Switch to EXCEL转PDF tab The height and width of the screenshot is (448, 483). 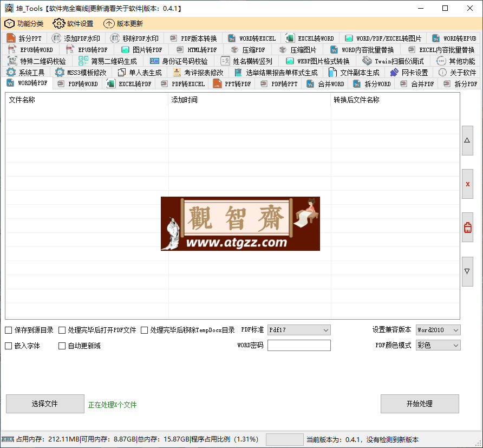pos(129,84)
